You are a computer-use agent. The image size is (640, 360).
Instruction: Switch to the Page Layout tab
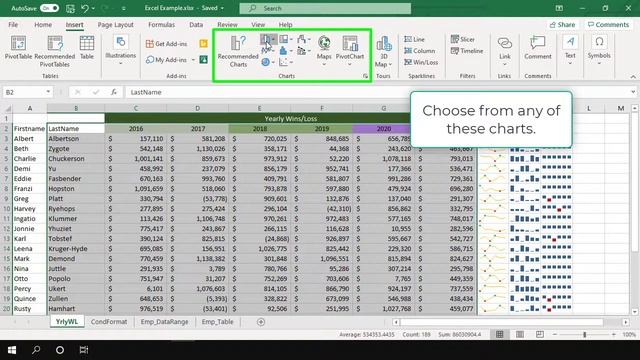[115, 24]
